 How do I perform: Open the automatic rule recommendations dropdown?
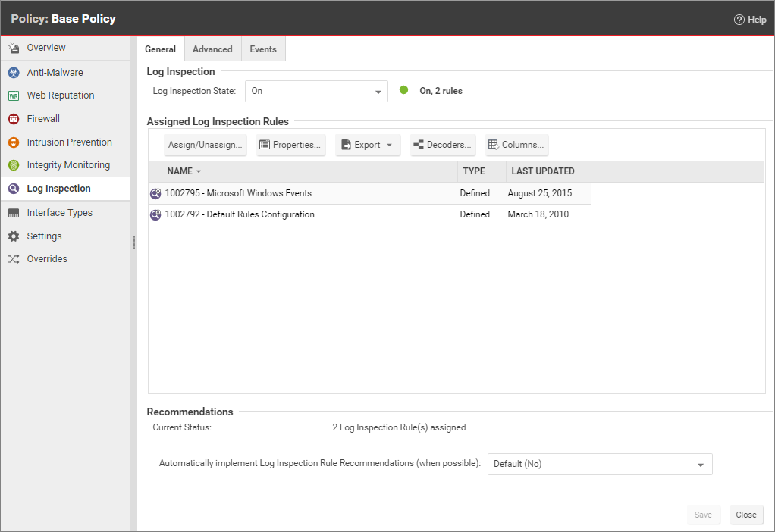coord(599,464)
